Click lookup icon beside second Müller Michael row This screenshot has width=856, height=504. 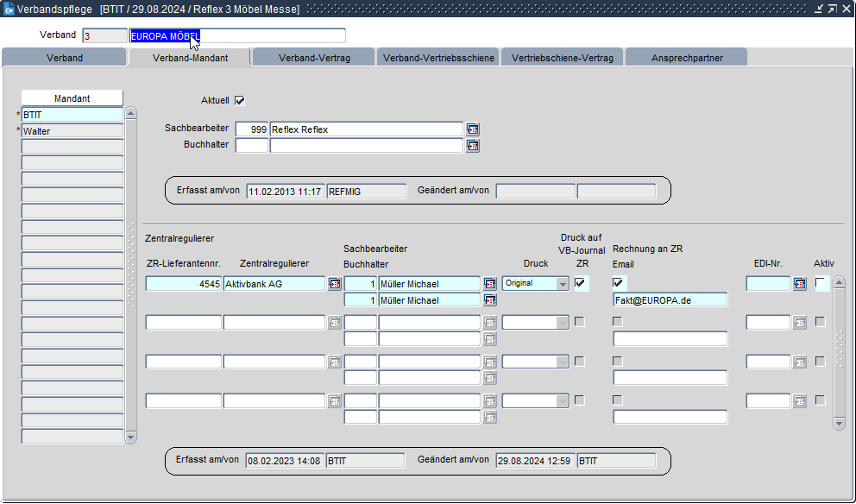489,300
